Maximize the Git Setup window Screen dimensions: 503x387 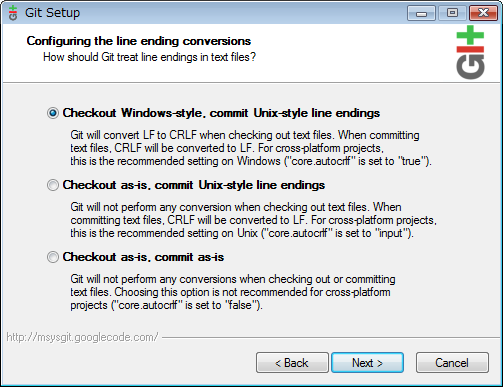tap(452, 13)
